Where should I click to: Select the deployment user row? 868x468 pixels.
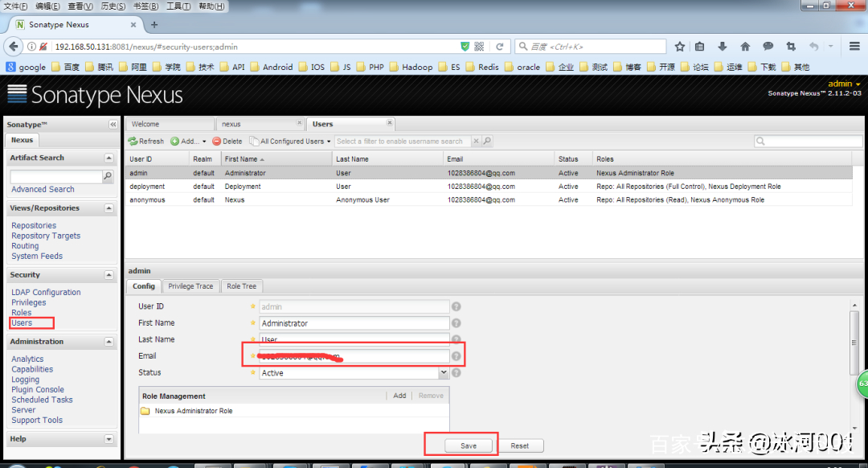[489, 187]
